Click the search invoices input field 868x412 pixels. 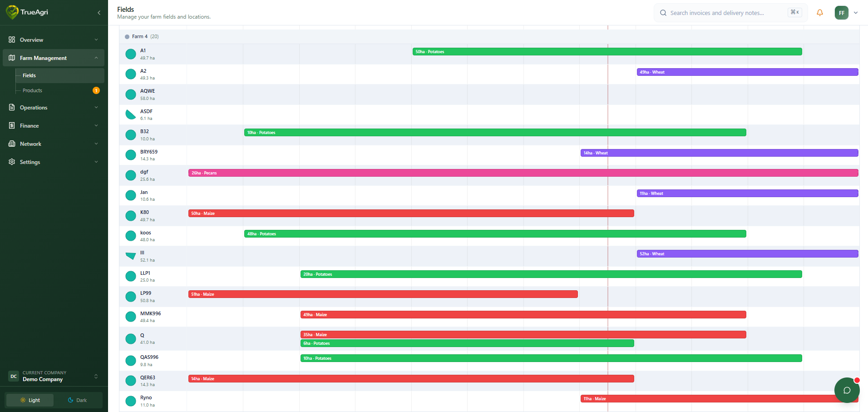click(731, 13)
